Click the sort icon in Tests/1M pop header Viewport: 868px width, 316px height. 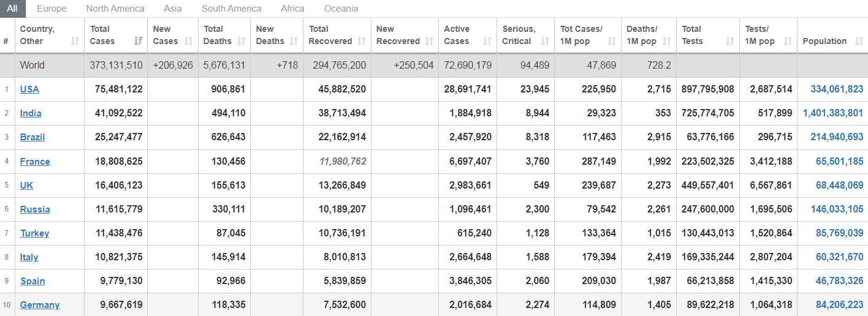(788, 42)
